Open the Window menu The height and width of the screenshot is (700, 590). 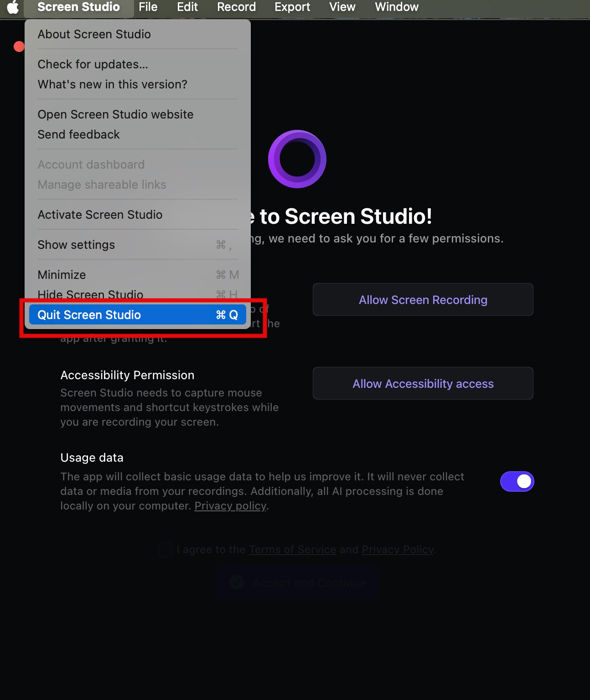(397, 7)
